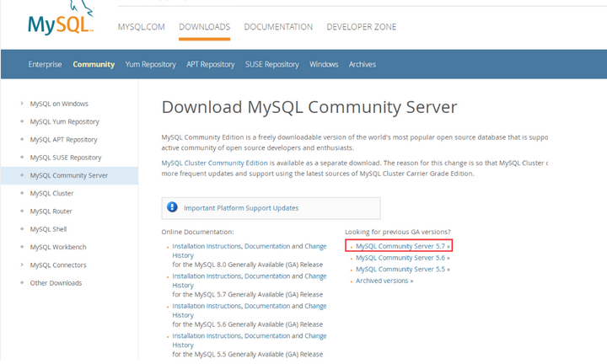607x364 pixels.
Task: Click 'for the MySQL 8.0 Generally Available' text
Action: coord(247,265)
